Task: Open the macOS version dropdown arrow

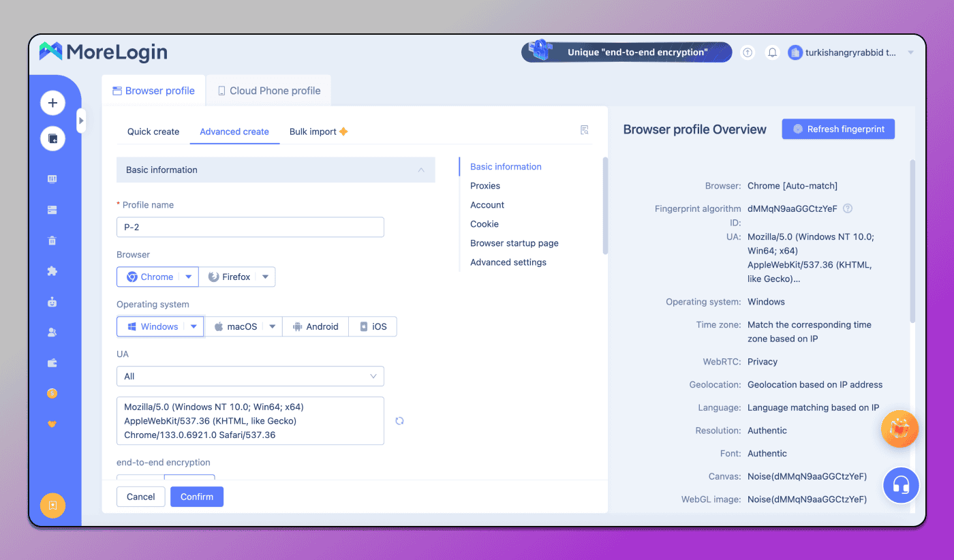Action: pos(273,327)
